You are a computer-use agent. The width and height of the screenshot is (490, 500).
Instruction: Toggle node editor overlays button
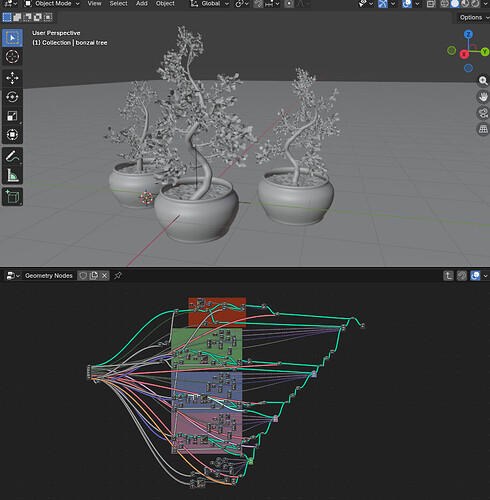475,276
